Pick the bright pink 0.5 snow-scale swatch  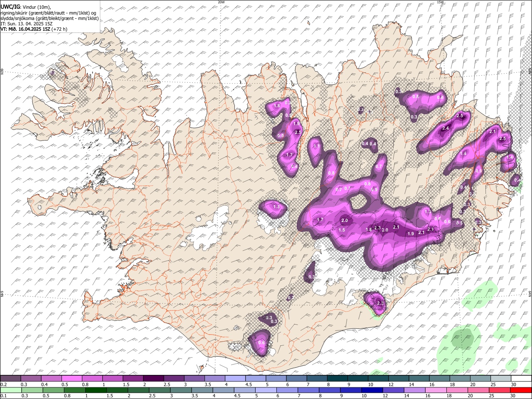[71, 378]
